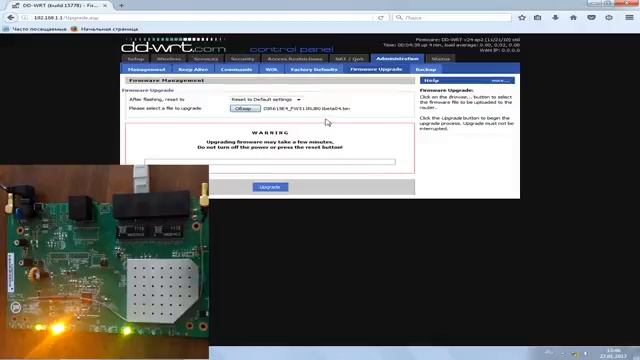This screenshot has width=640, height=360.
Task: Open the Factory Defaults sub-tab
Action: pos(314,69)
